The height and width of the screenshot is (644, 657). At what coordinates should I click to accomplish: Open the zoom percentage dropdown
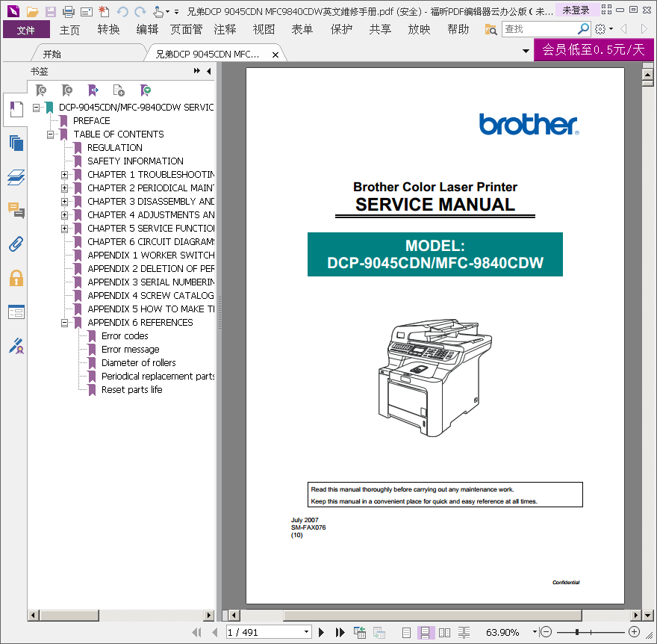click(535, 631)
